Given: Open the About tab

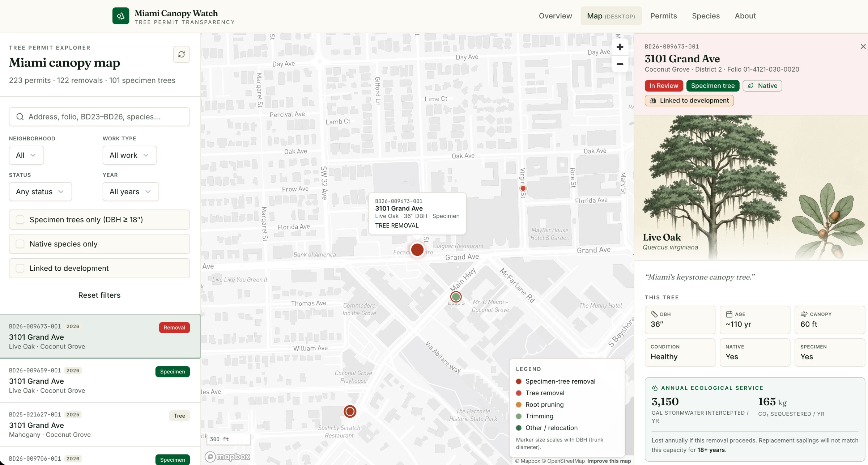Looking at the screenshot, I should pos(745,16).
